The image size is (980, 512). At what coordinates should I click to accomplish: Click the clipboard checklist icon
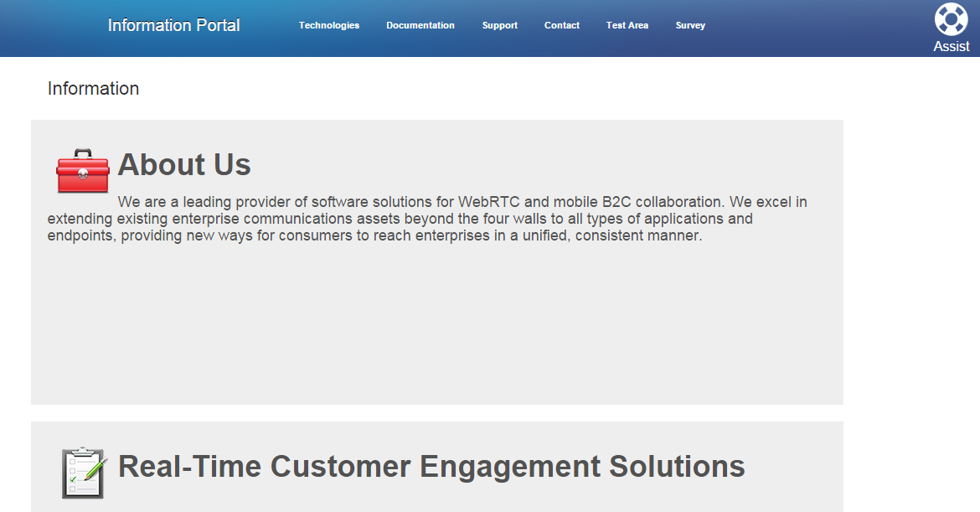(84, 473)
